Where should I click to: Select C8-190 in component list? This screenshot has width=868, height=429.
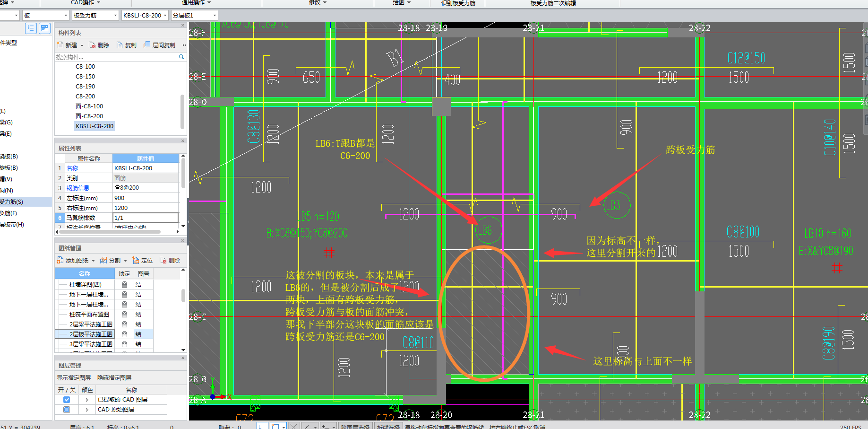pyautogui.click(x=85, y=87)
